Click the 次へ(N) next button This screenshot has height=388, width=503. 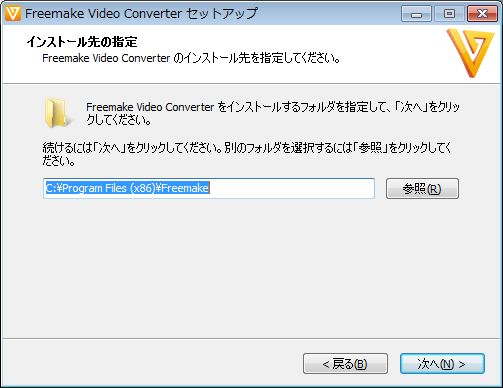pyautogui.click(x=442, y=364)
